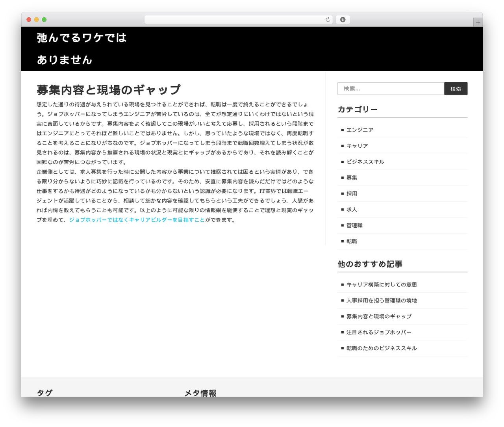The height and width of the screenshot is (427, 504).
Task: Click the article heading 募集内容と現場のギャップ
Action: click(x=109, y=90)
